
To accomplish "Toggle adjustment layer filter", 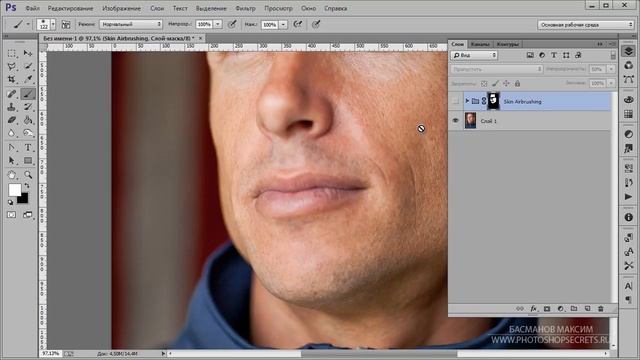I will pos(542,55).
